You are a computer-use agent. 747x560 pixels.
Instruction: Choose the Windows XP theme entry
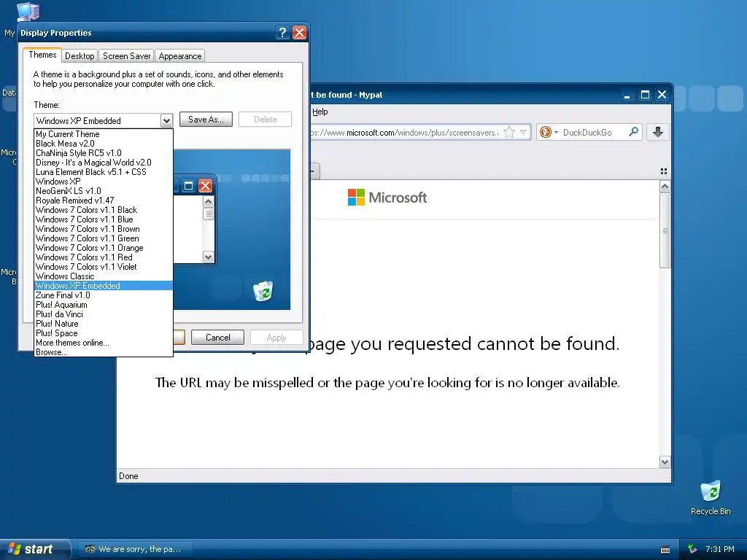pyautogui.click(x=104, y=182)
